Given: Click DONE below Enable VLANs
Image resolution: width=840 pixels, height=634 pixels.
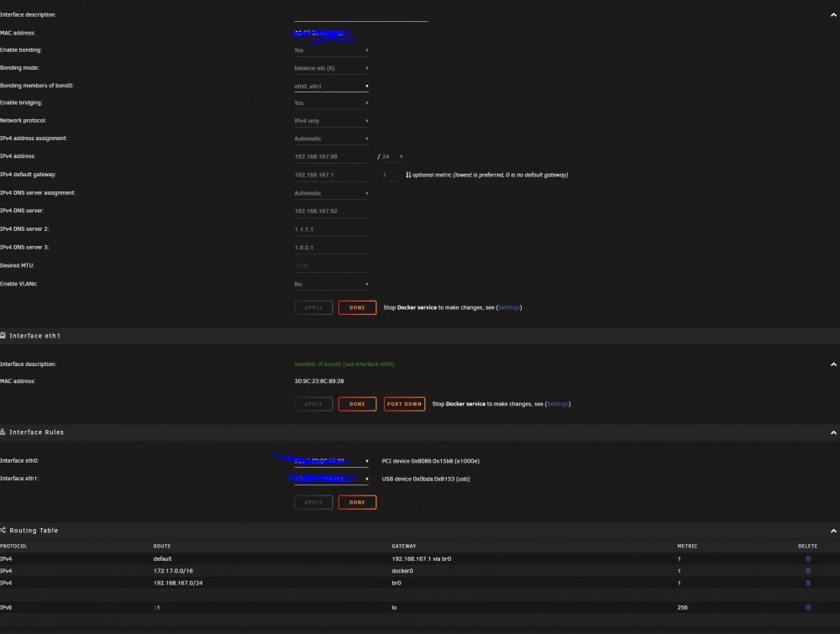Looking at the screenshot, I should (357, 307).
